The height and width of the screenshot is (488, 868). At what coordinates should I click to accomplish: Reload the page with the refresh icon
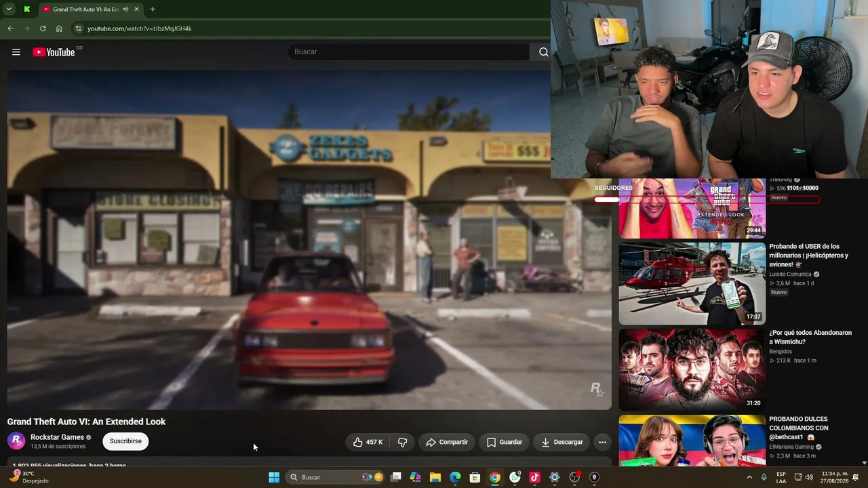pyautogui.click(x=43, y=28)
